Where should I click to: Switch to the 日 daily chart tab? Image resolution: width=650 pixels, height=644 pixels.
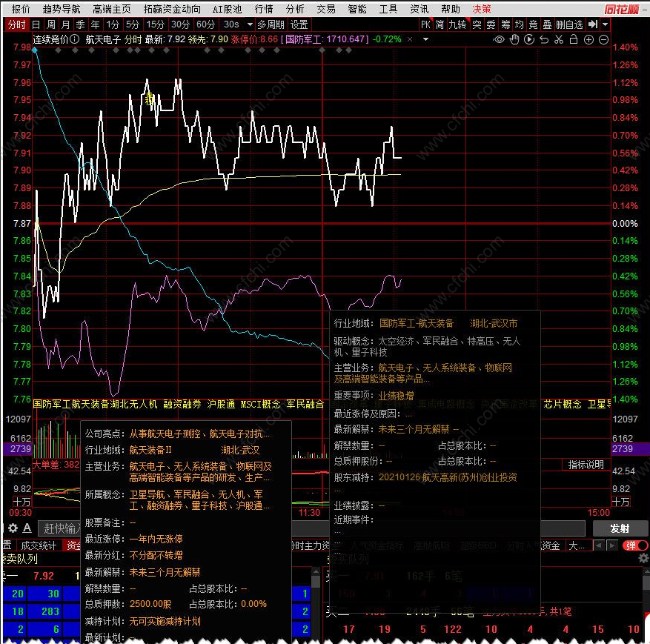pyautogui.click(x=36, y=25)
